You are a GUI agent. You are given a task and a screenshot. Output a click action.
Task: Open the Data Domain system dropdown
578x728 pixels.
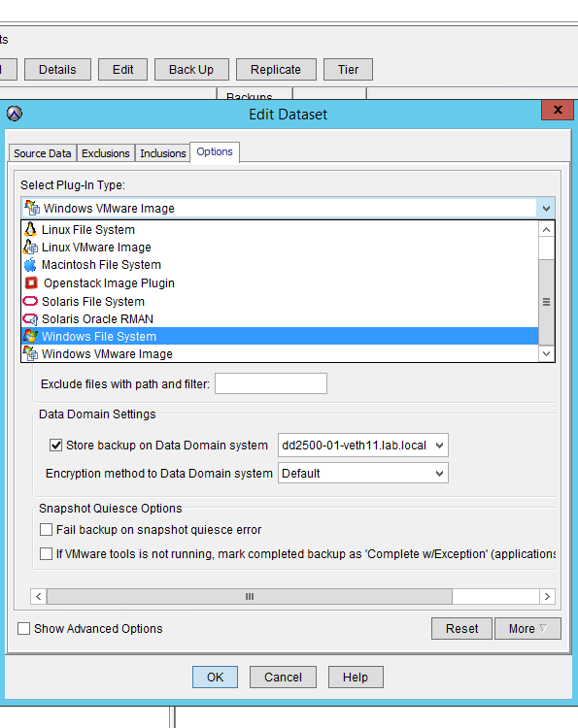coord(439,446)
